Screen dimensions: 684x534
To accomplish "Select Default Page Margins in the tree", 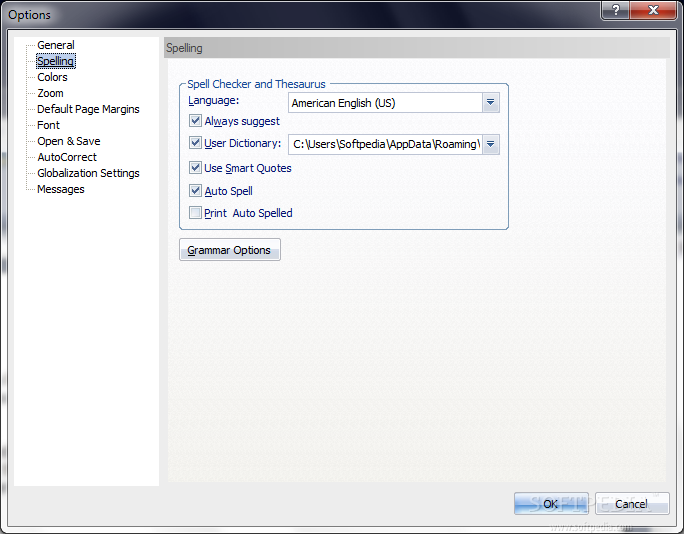I will (x=88, y=109).
